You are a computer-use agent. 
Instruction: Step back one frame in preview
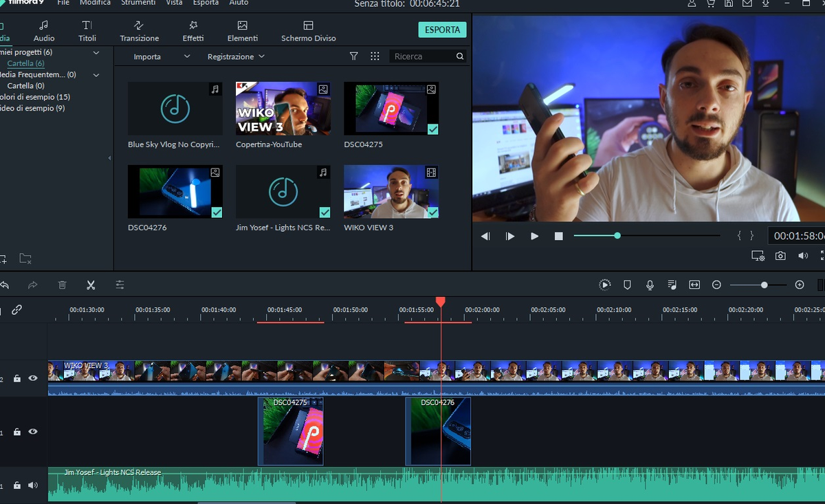pyautogui.click(x=485, y=236)
